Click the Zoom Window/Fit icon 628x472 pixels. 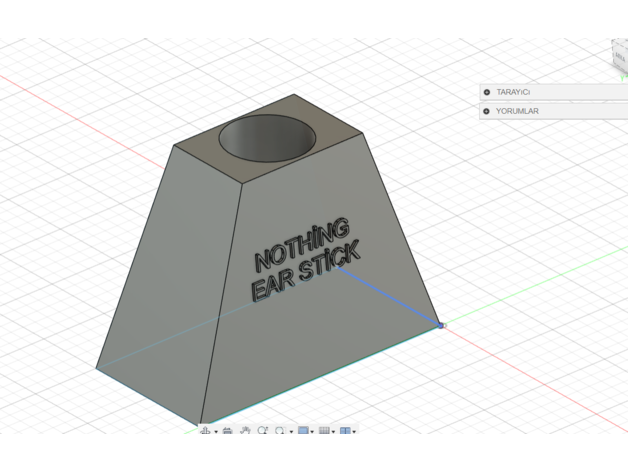pyautogui.click(x=281, y=431)
